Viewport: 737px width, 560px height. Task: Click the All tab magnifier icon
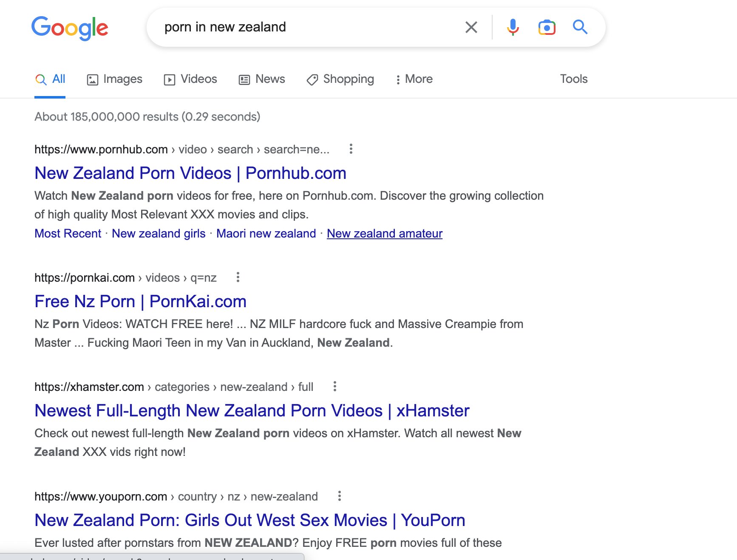pos(41,79)
